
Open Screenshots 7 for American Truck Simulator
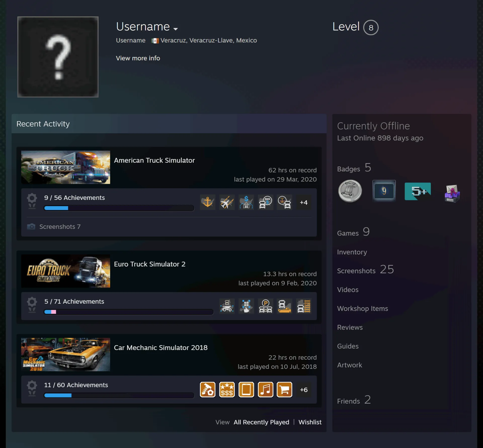tap(60, 227)
